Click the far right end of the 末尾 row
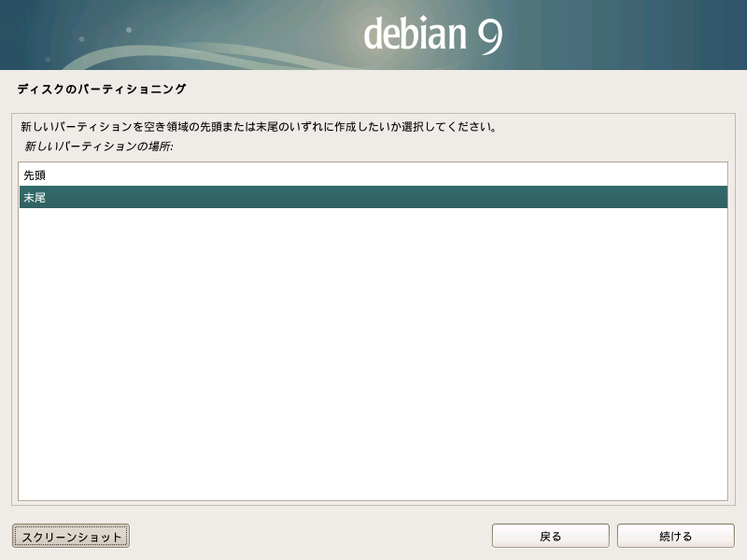The height and width of the screenshot is (560, 747). (710, 197)
